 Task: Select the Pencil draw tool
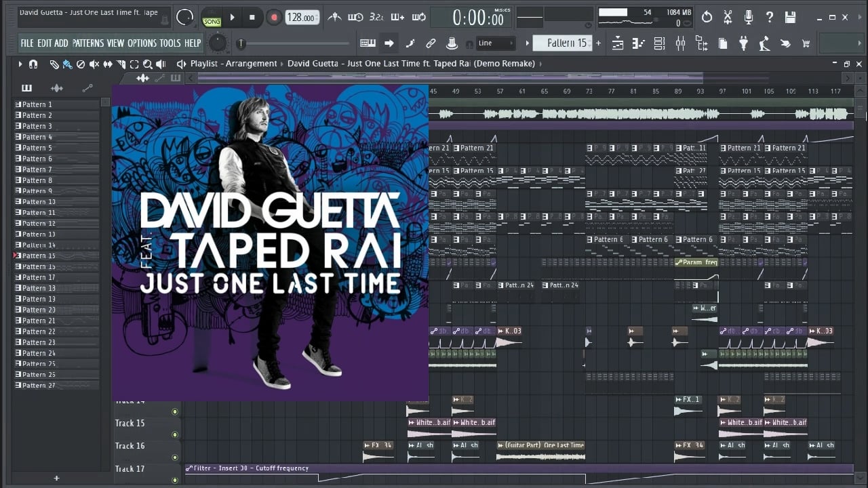click(54, 64)
